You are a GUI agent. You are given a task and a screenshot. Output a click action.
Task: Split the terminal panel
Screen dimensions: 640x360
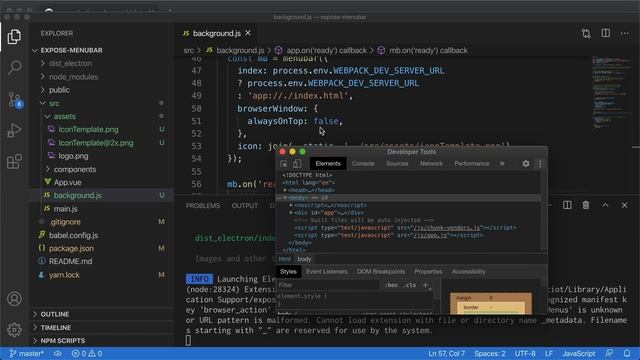point(567,205)
